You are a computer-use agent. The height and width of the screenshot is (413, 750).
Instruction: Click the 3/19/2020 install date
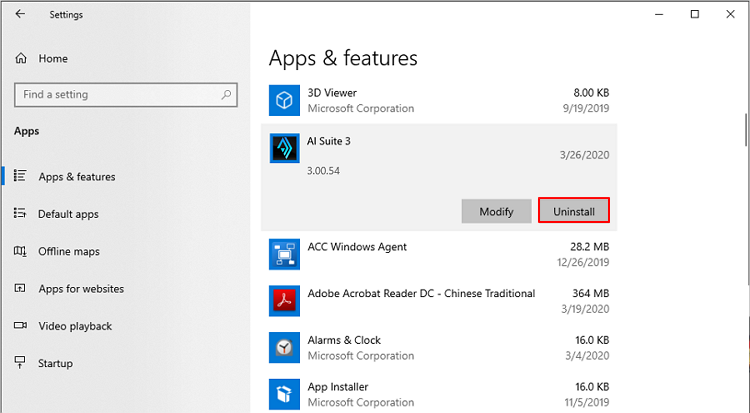click(x=585, y=309)
